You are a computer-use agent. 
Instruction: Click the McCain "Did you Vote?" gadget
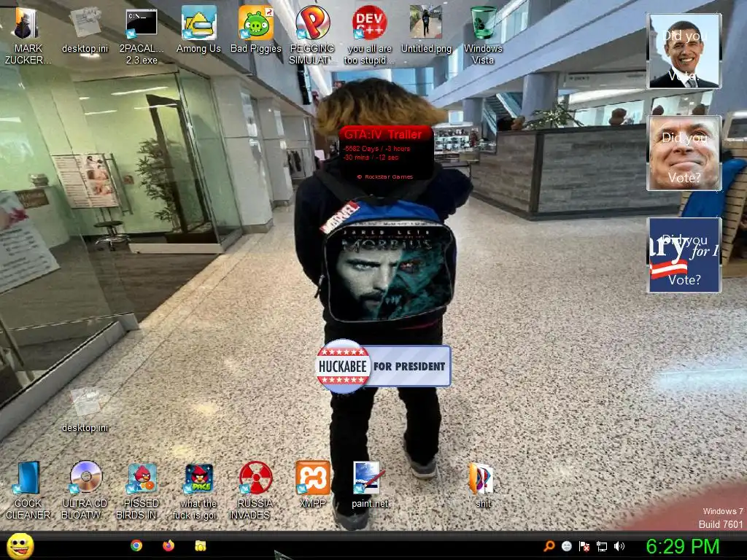point(684,153)
